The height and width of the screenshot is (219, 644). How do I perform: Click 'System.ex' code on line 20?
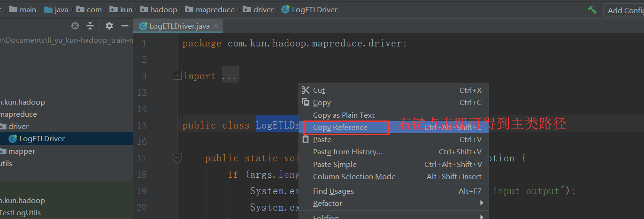click(x=275, y=207)
